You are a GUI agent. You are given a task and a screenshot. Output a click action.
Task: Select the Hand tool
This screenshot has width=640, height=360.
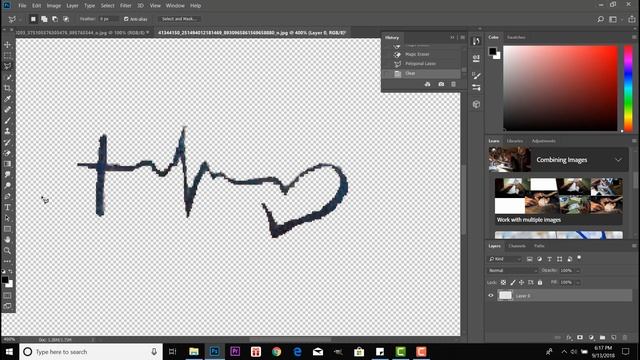(7, 240)
